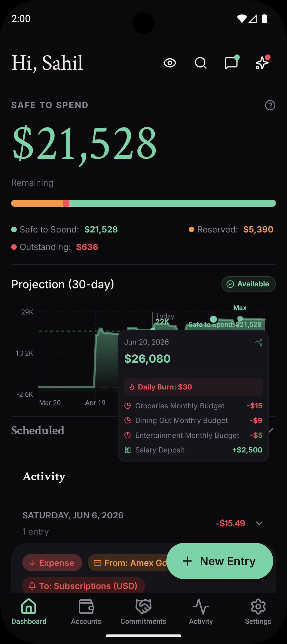Tap Reserved: $5,390 legend entry
Image resolution: width=287 pixels, height=644 pixels.
pos(231,230)
